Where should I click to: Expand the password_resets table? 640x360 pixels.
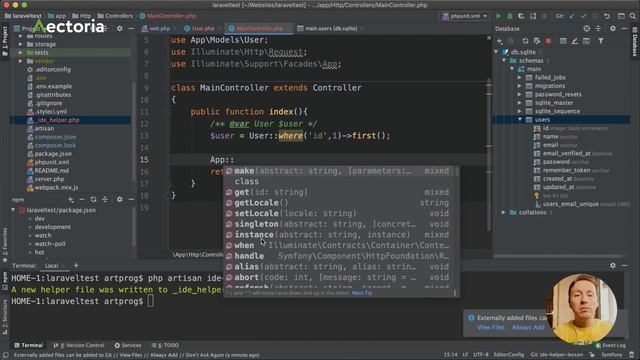point(520,94)
